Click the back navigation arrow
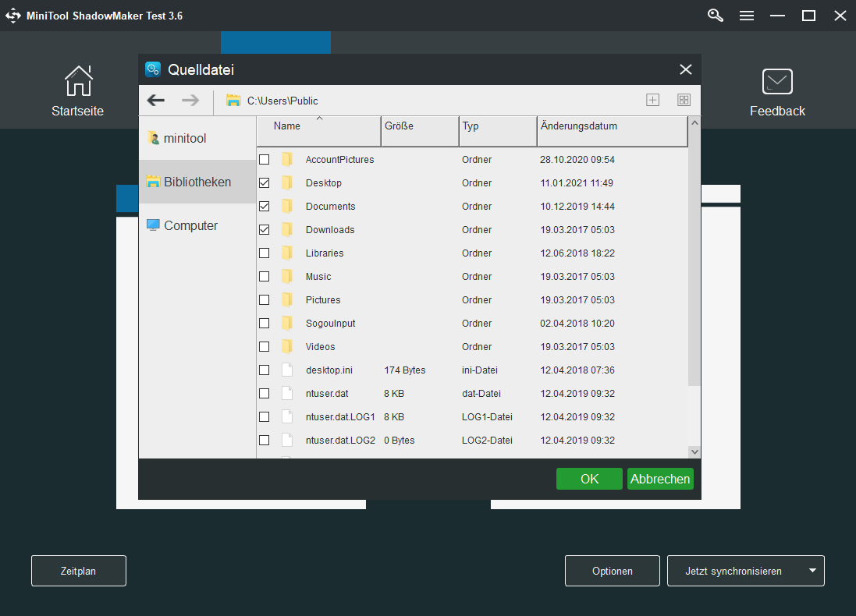This screenshot has height=616, width=856. (155, 100)
